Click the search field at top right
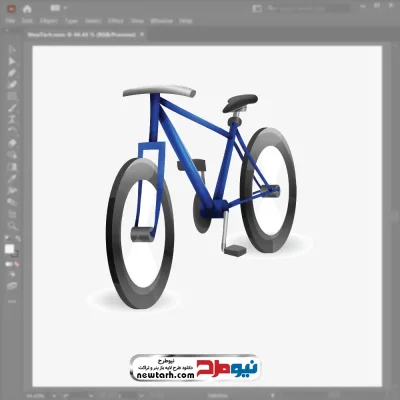This screenshot has height=400, width=400. tap(308, 8)
